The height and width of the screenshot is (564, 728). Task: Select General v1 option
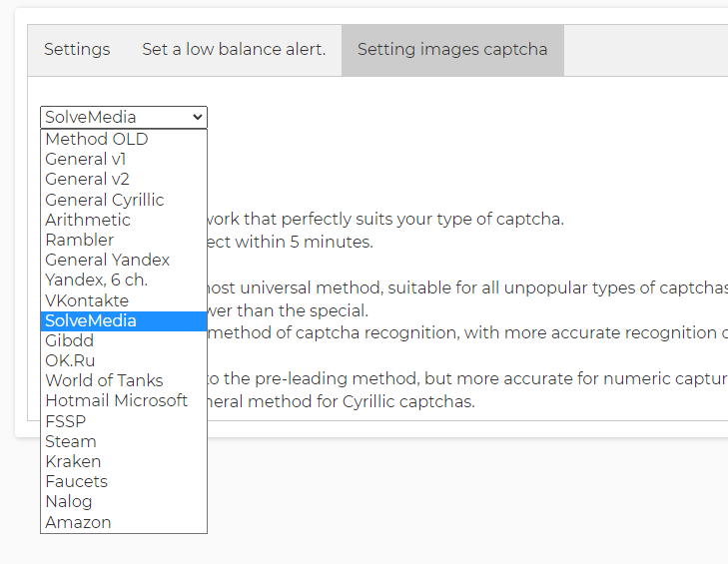(x=86, y=159)
